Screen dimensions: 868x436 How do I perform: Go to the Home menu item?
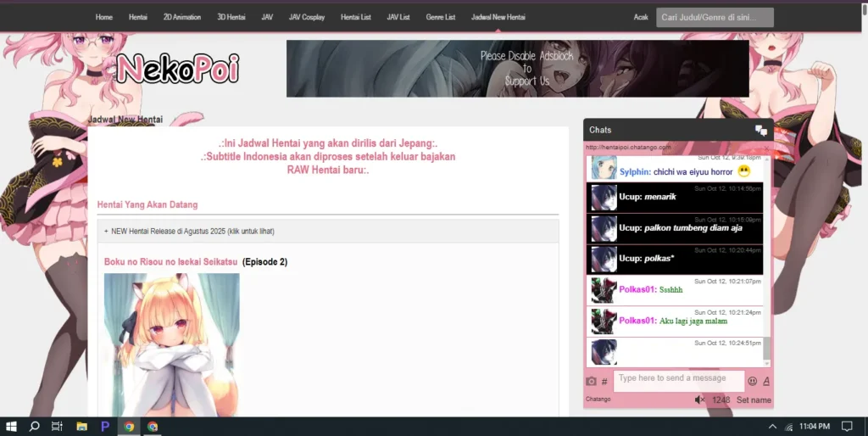click(x=104, y=17)
